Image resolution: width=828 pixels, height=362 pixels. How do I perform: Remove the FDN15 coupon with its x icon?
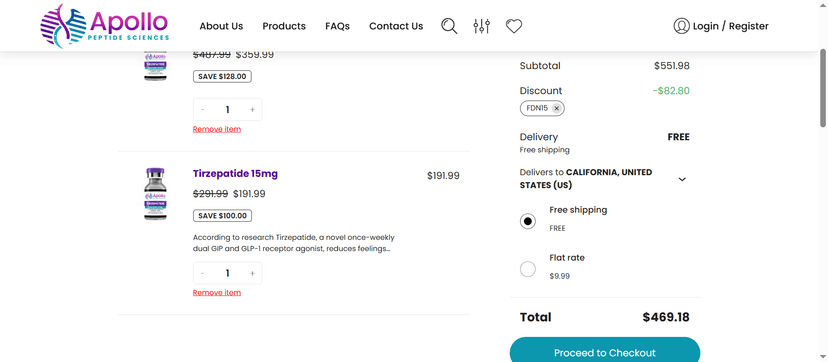[557, 108]
